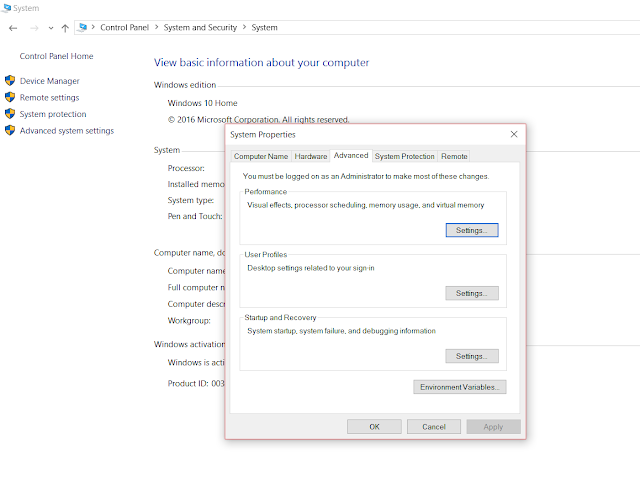Open the Remote settings link

tap(49, 98)
